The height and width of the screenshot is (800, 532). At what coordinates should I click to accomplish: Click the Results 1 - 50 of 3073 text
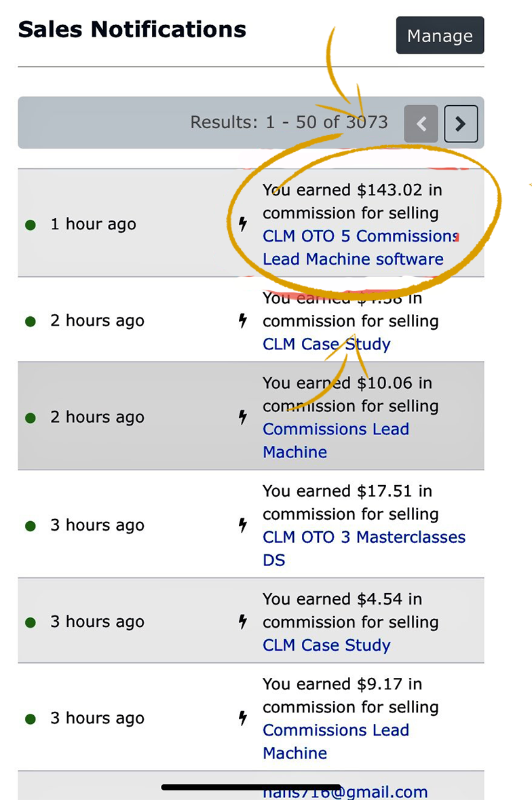tap(288, 123)
